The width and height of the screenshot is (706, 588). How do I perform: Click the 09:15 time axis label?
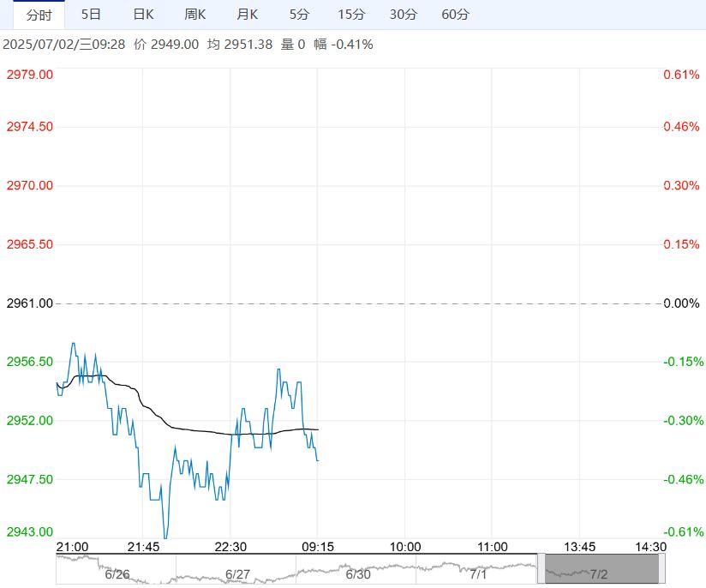(318, 547)
